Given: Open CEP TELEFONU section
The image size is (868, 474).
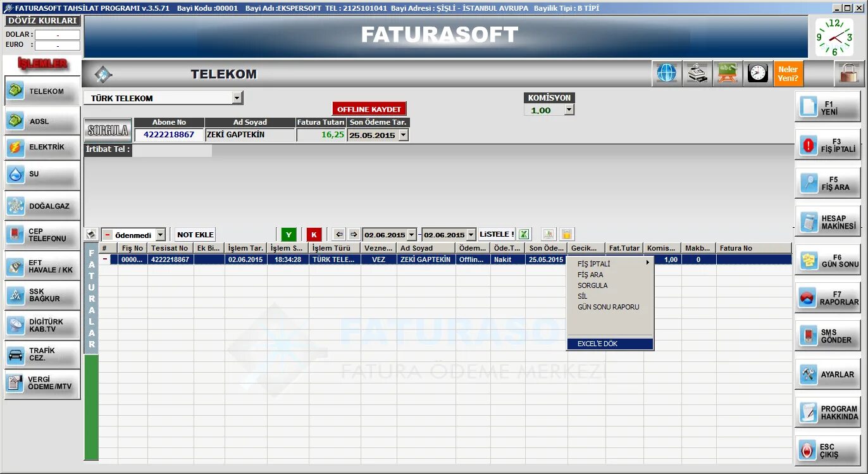Looking at the screenshot, I should (x=42, y=235).
